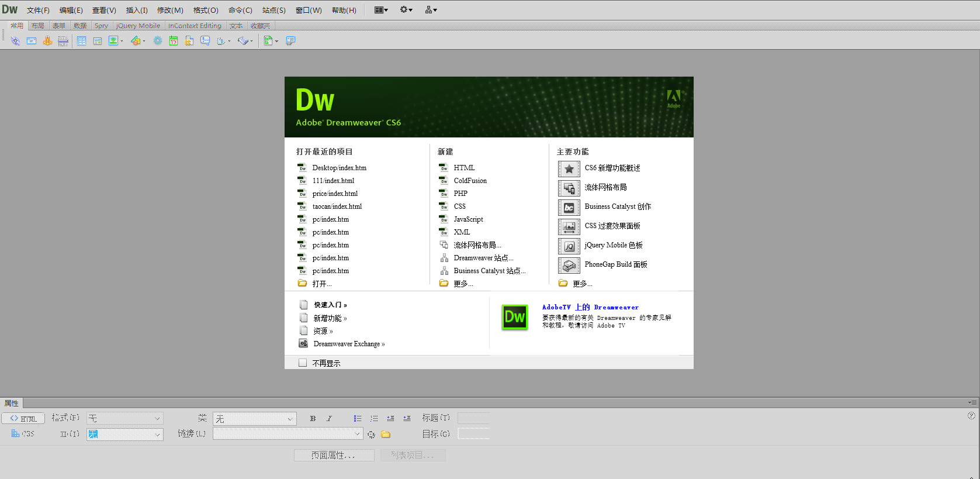Click the Insert Div Tag icon
This screenshot has width=980, height=479.
98,41
